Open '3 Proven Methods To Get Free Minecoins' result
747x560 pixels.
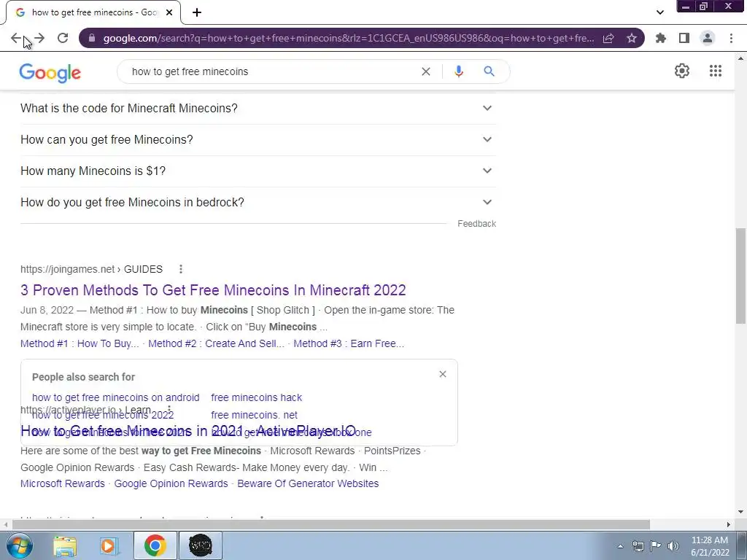click(x=213, y=290)
